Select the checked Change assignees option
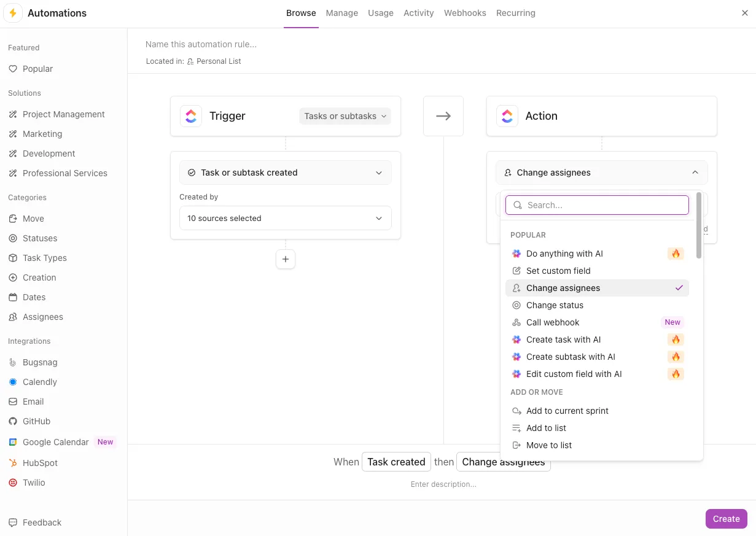The image size is (756, 536). tap(597, 288)
